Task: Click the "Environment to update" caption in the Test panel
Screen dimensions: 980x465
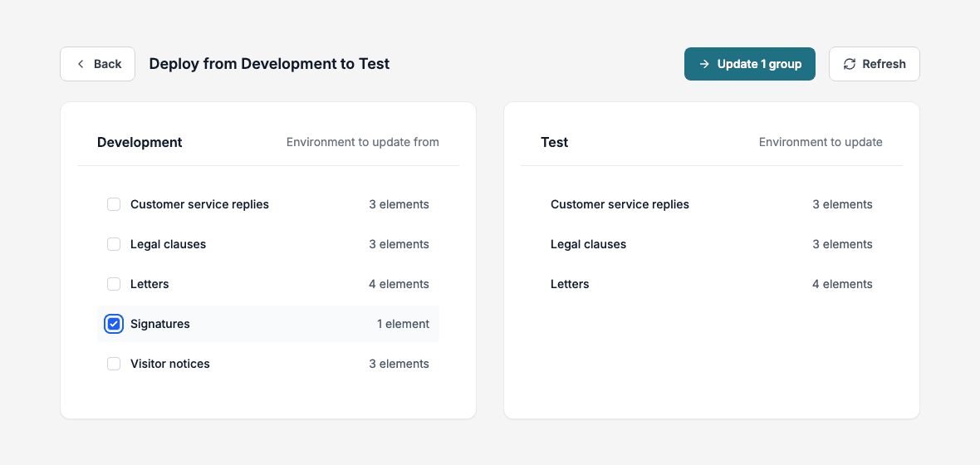Action: [821, 142]
